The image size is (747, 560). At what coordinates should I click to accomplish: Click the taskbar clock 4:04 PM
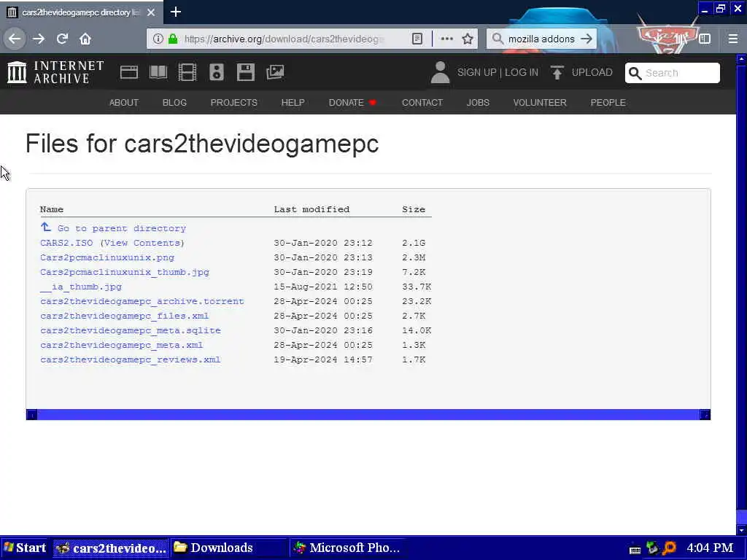(710, 548)
